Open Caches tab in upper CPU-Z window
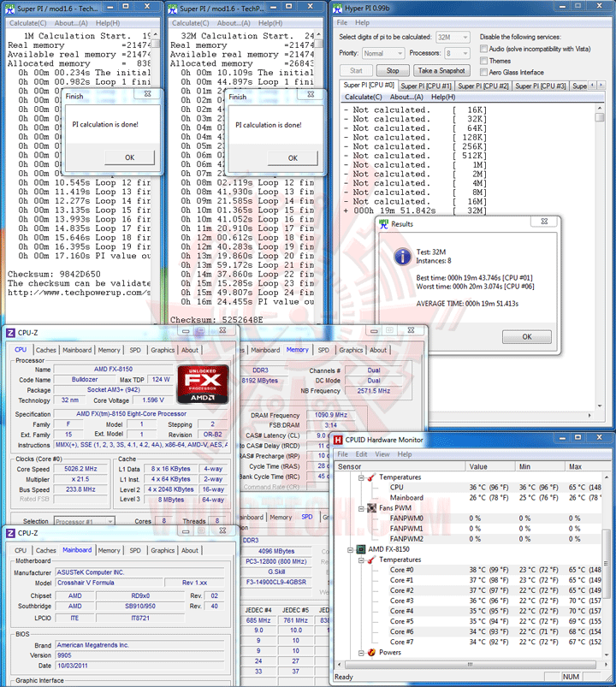This screenshot has width=616, height=687. (x=46, y=350)
